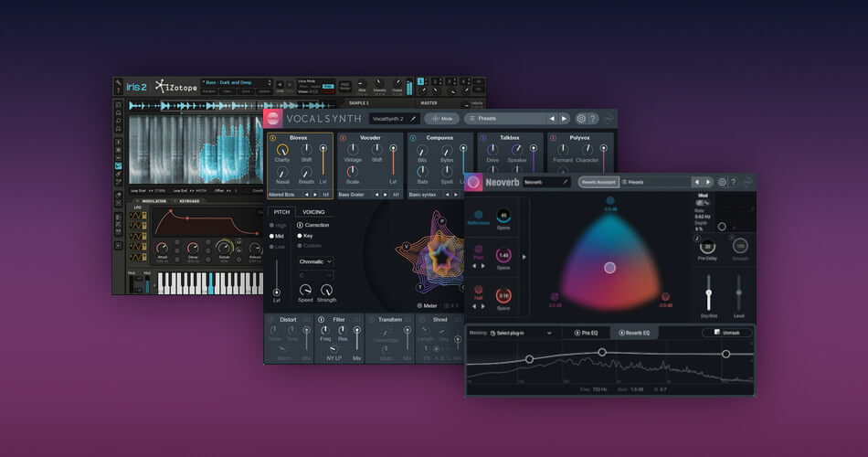
Task: Select previous Neoverb Plate type arrow
Action: 474,266
